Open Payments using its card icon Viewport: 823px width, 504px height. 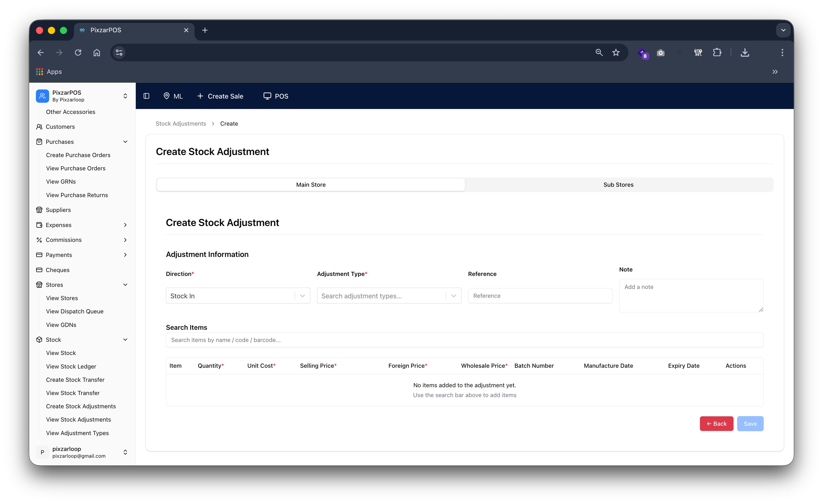39,255
